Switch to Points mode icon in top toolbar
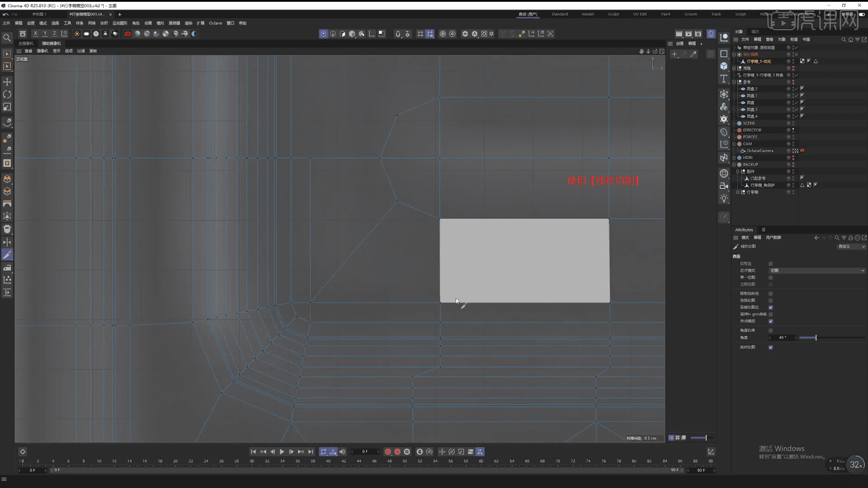This screenshot has width=868, height=488. (x=324, y=34)
